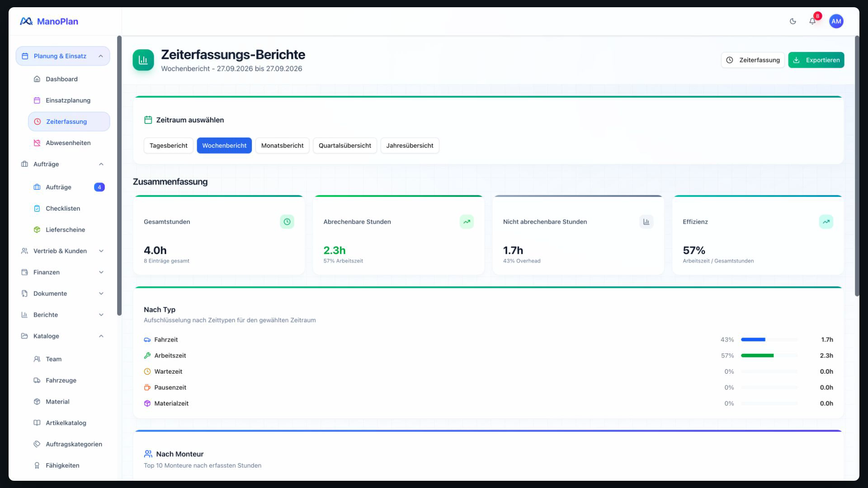Switch to Monatsbericht period

pos(282,145)
